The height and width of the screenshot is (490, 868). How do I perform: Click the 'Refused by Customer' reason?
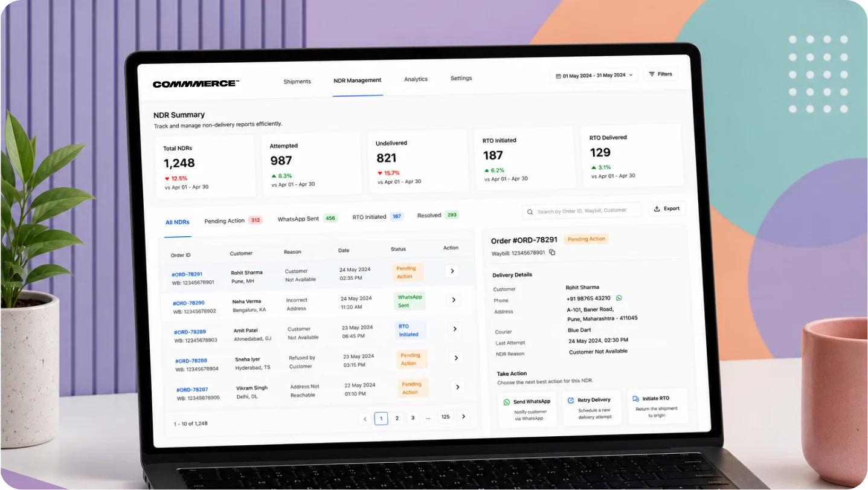[x=301, y=362]
